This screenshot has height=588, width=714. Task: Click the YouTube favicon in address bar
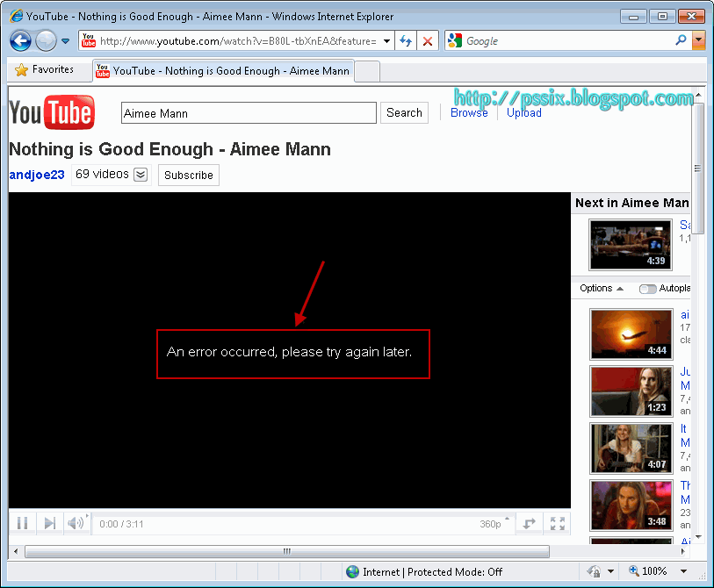pyautogui.click(x=89, y=40)
